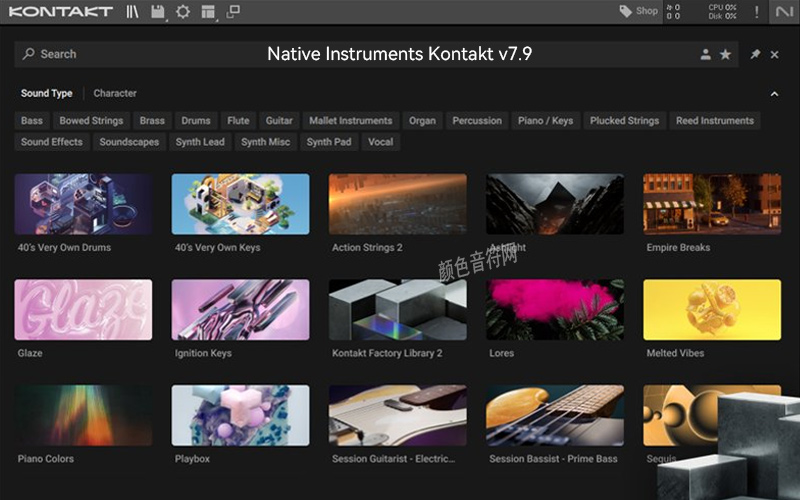Open the Ignition Keys library thumbnail
This screenshot has width=800, height=500.
pos(240,310)
